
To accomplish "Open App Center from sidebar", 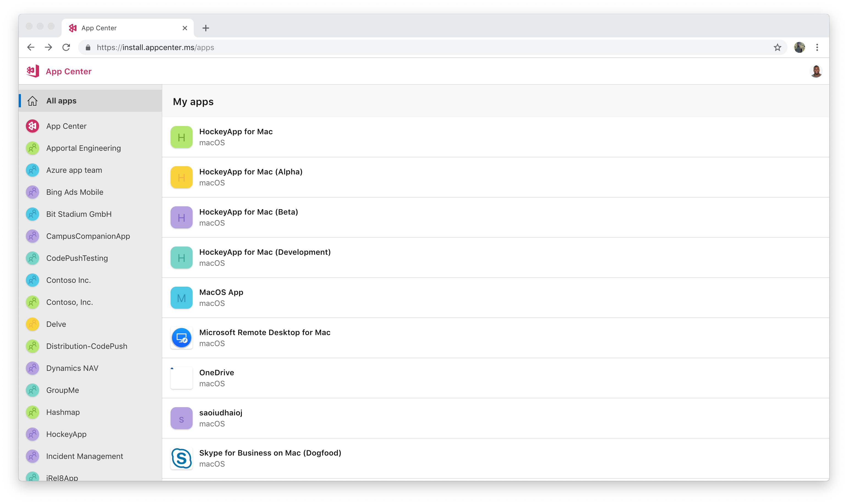I will [66, 125].
